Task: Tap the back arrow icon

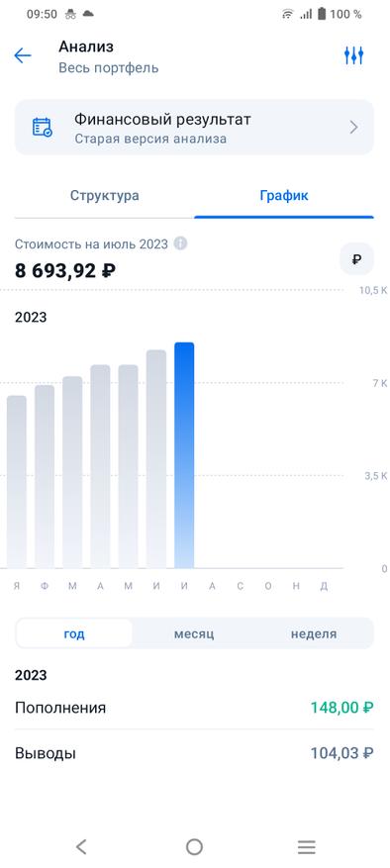Action: tap(23, 55)
